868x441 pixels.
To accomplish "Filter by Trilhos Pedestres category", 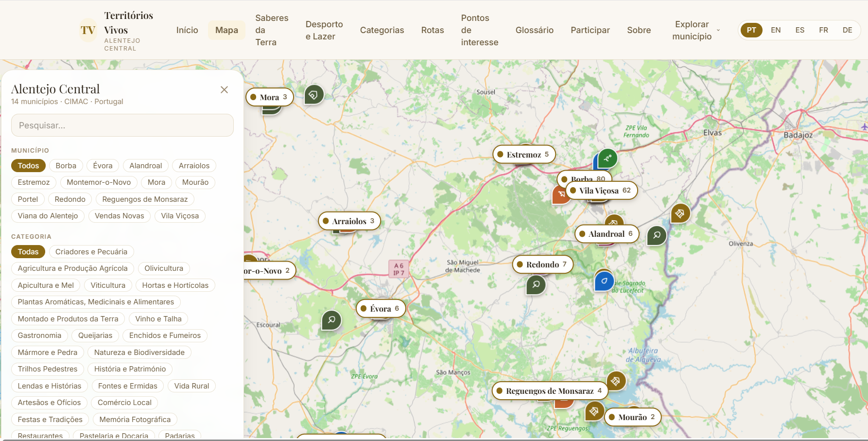I will point(48,369).
